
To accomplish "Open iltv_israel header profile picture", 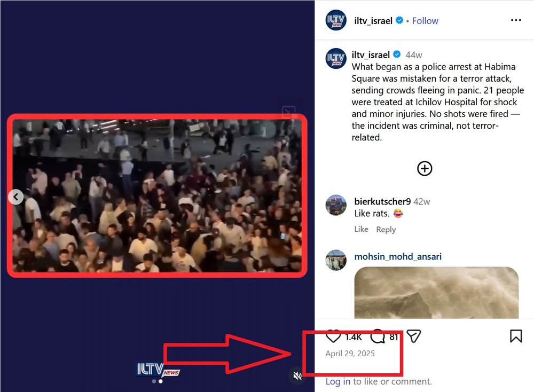I will 336,20.
